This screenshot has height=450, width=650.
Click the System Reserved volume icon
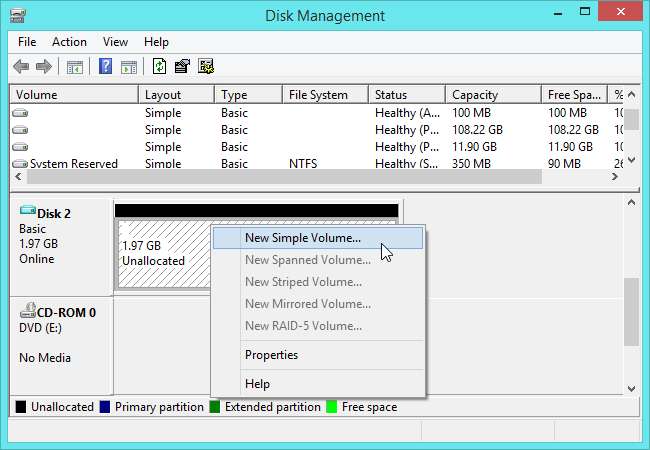tap(20, 164)
